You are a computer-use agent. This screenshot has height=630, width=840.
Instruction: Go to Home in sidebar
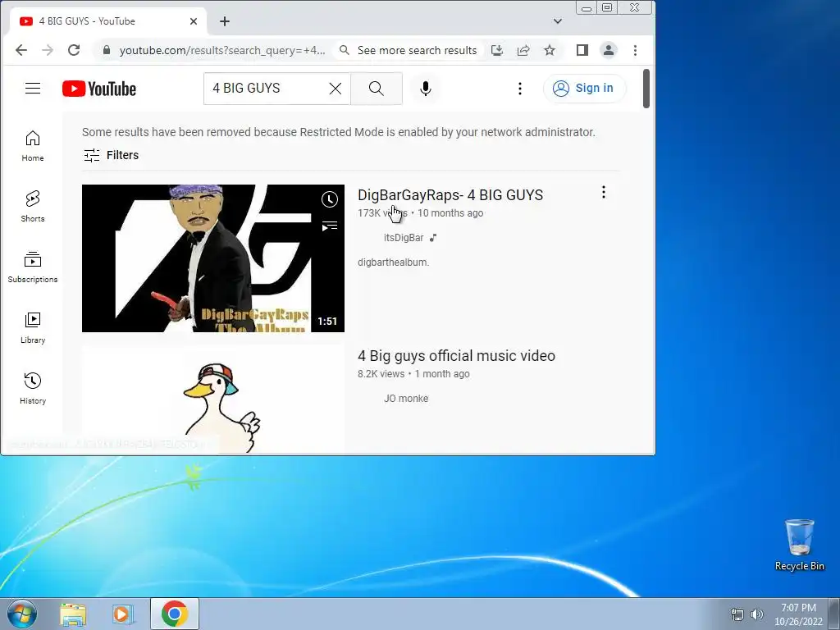pyautogui.click(x=33, y=146)
